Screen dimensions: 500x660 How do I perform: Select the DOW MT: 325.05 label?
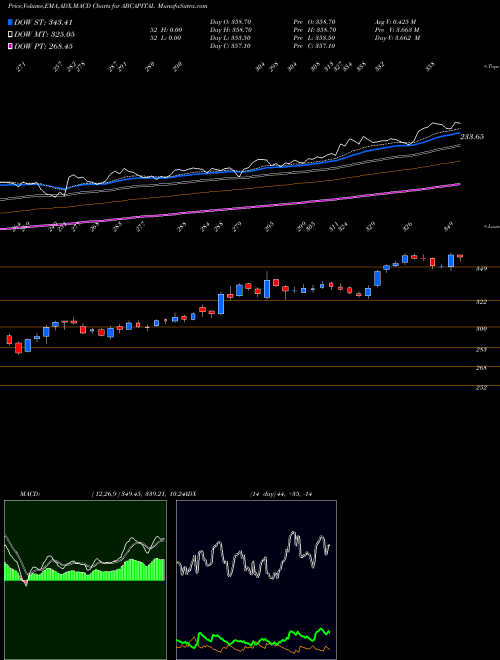[44, 34]
